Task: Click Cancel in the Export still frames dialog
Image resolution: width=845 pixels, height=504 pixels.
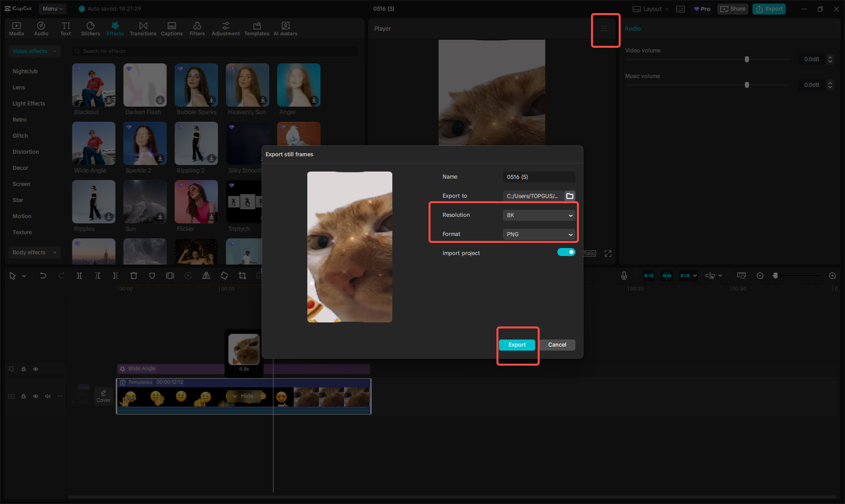Action: pyautogui.click(x=557, y=345)
